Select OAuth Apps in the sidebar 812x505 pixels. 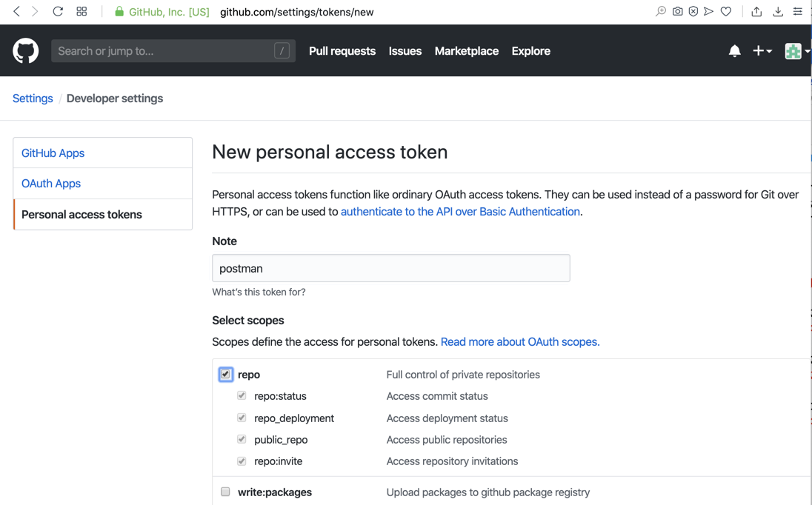[x=51, y=184]
